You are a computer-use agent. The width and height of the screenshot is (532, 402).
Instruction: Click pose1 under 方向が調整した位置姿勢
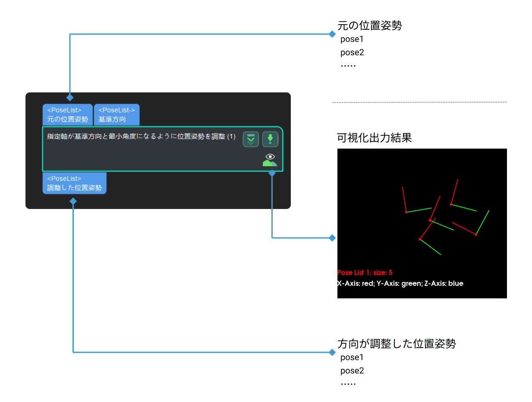tap(352, 358)
